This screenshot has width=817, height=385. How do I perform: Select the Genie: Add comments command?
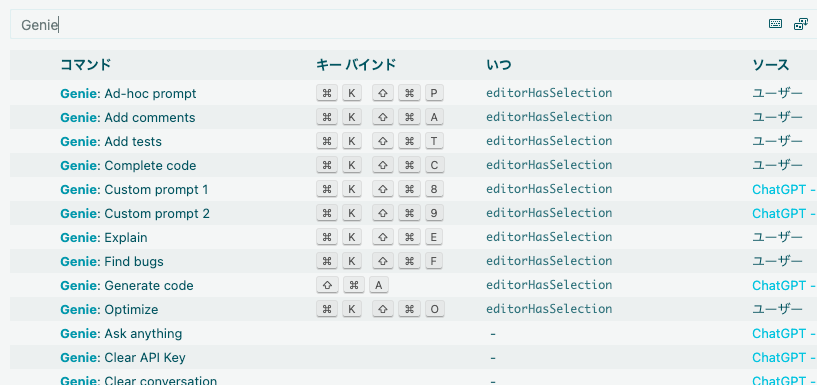pyautogui.click(x=128, y=118)
